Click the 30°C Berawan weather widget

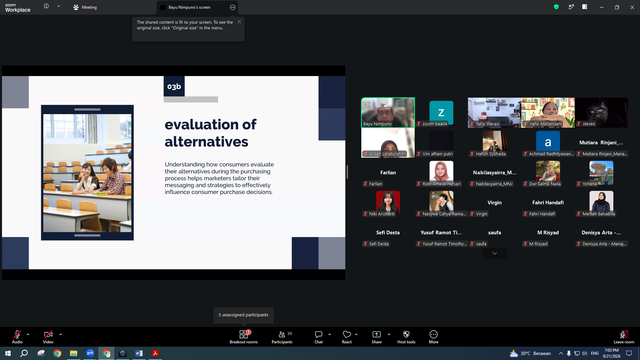tap(530, 353)
